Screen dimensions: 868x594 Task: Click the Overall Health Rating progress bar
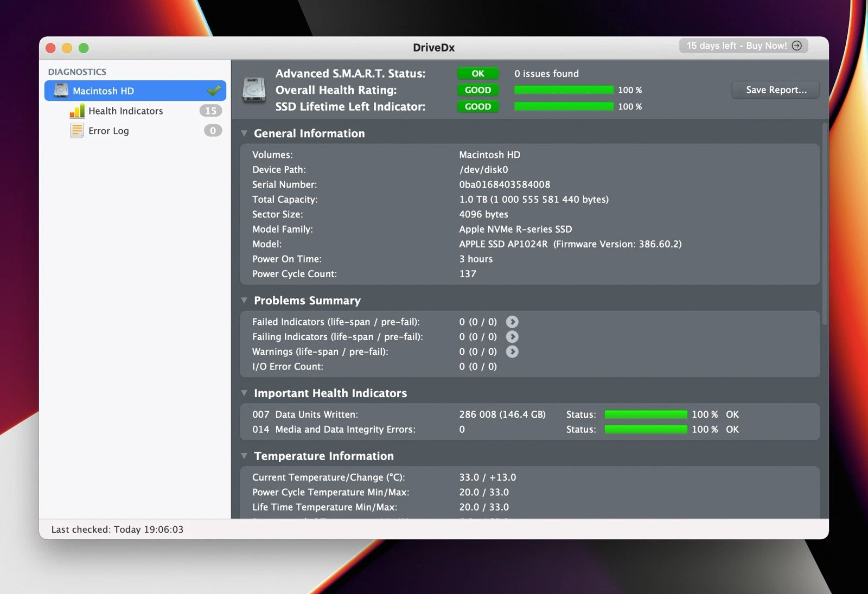564,90
